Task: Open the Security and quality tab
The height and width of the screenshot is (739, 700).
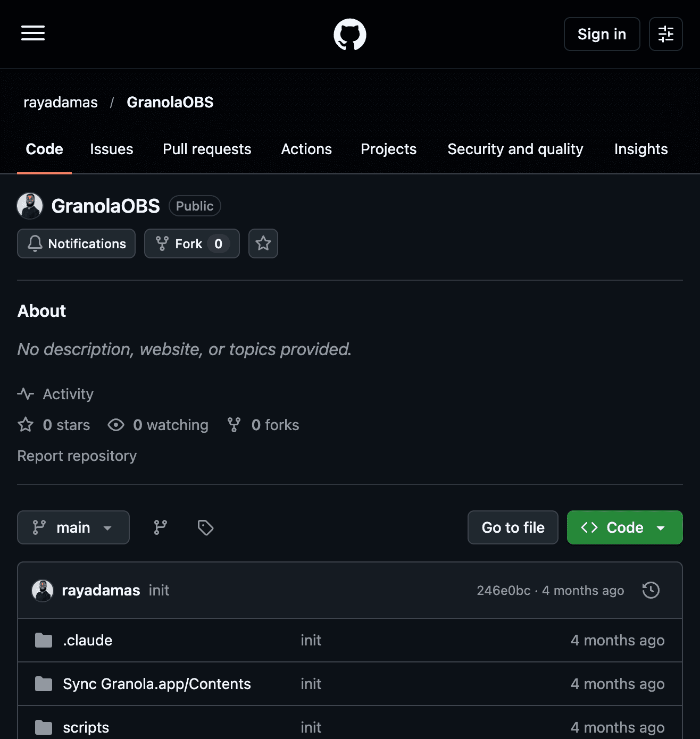Action: pyautogui.click(x=515, y=149)
